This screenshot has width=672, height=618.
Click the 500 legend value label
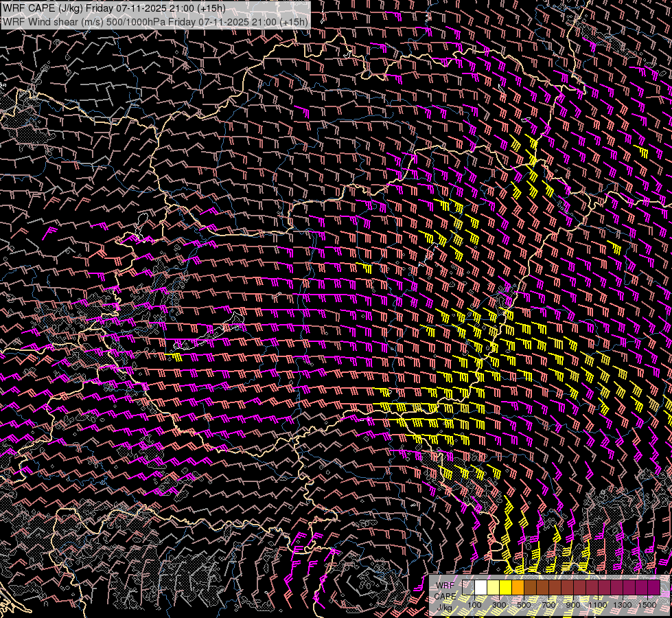[x=524, y=604]
